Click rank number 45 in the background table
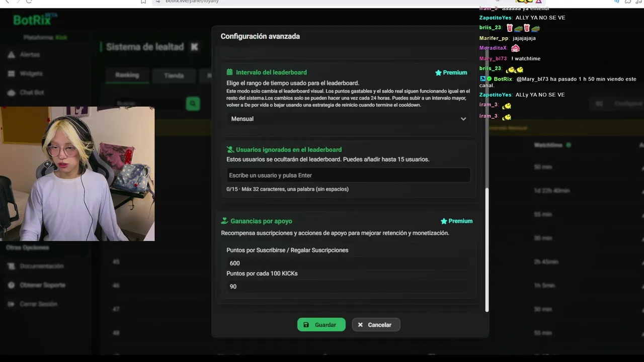The image size is (644, 362). tap(116, 262)
